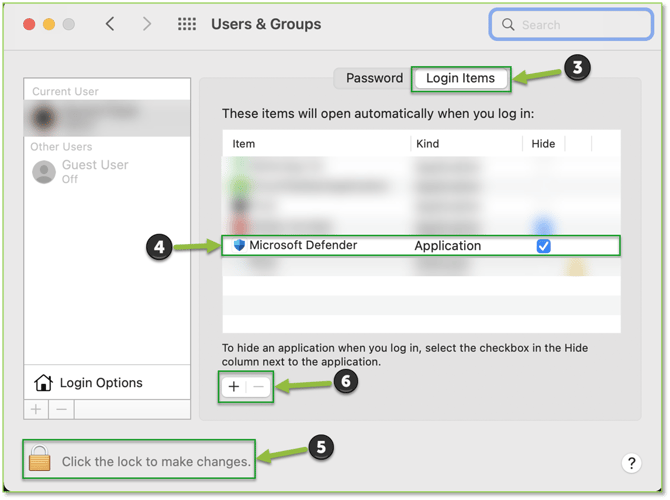Click the Guest User avatar icon
This screenshot has width=670, height=500.
[x=43, y=172]
